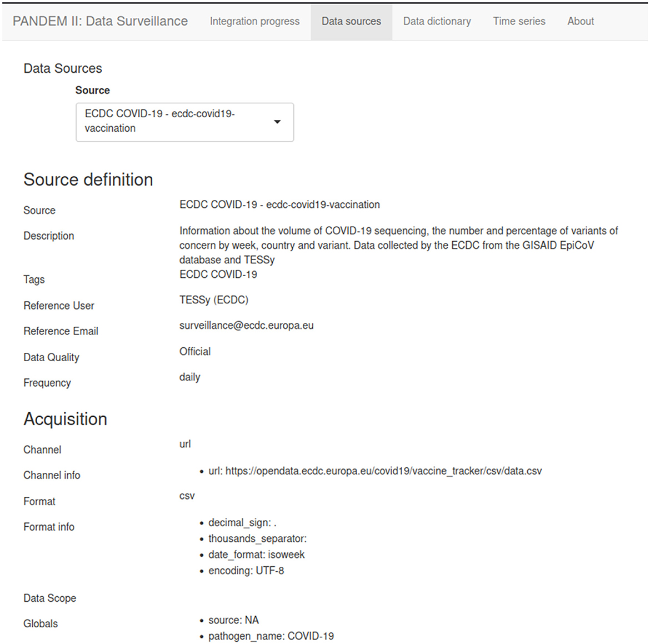
Task: Click the pathogen_name: COVID-19 entry
Action: (271, 636)
